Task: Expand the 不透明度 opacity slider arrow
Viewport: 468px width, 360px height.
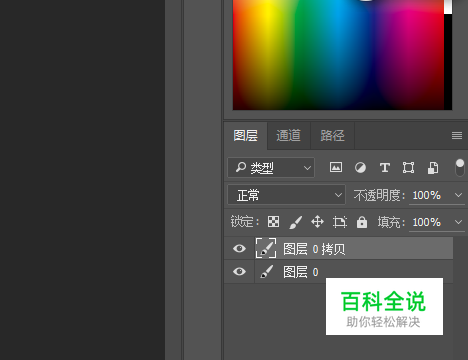Action: point(458,195)
